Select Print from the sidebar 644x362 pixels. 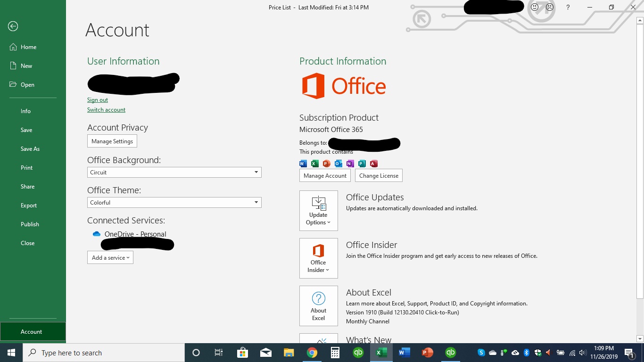(x=26, y=167)
